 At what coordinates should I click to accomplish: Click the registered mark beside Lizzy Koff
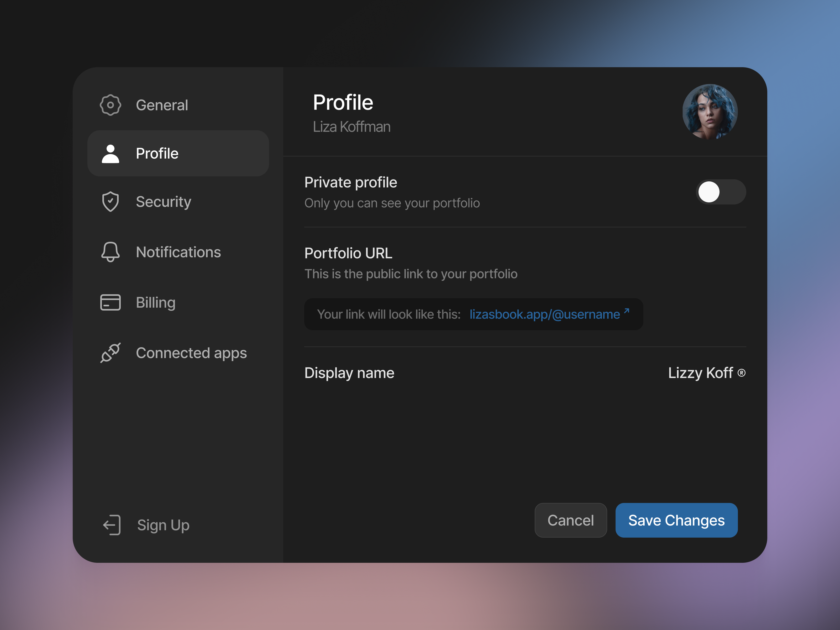pyautogui.click(x=741, y=373)
